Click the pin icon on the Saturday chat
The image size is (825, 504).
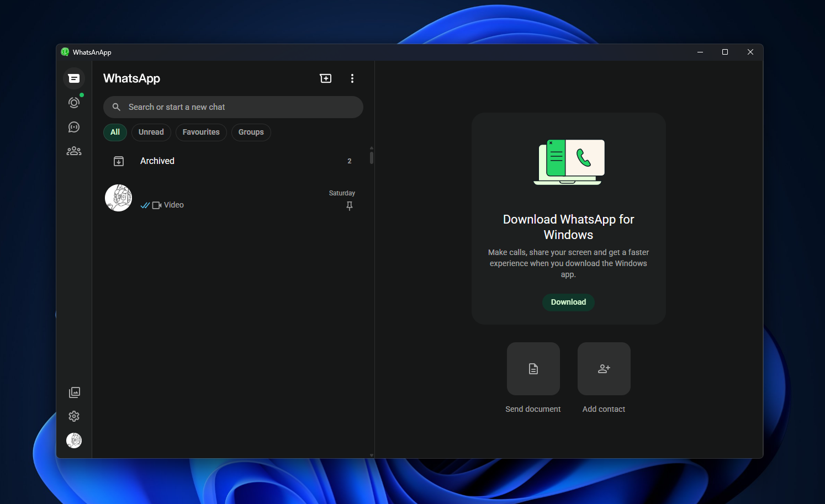coord(350,206)
